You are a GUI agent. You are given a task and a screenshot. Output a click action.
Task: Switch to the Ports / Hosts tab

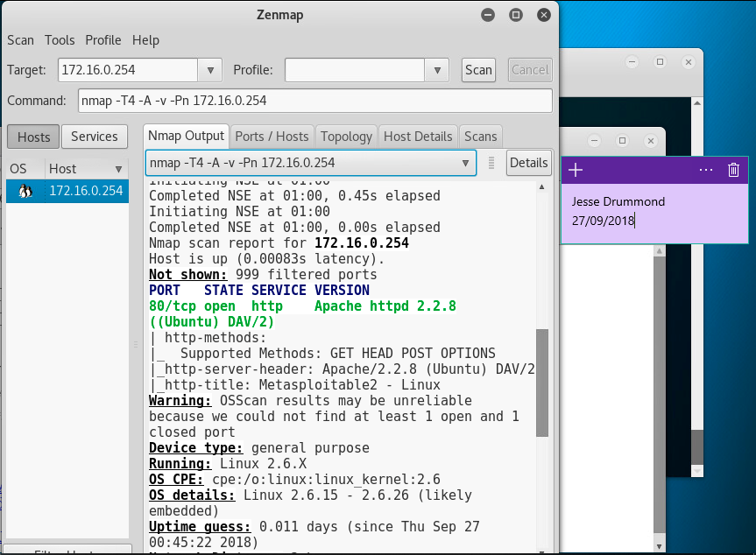[x=272, y=137]
